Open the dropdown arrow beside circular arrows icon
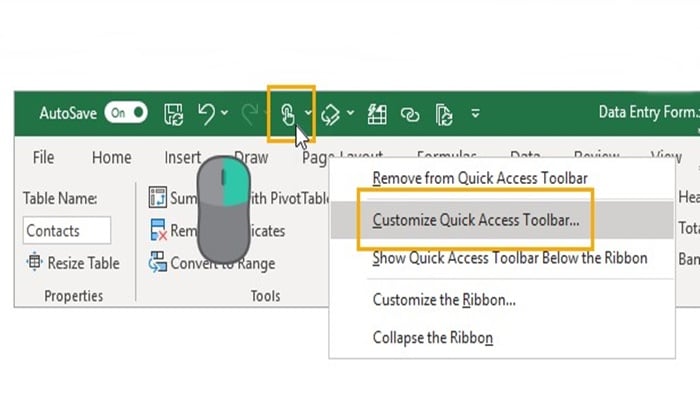This screenshot has height=400, width=700. pos(350,113)
